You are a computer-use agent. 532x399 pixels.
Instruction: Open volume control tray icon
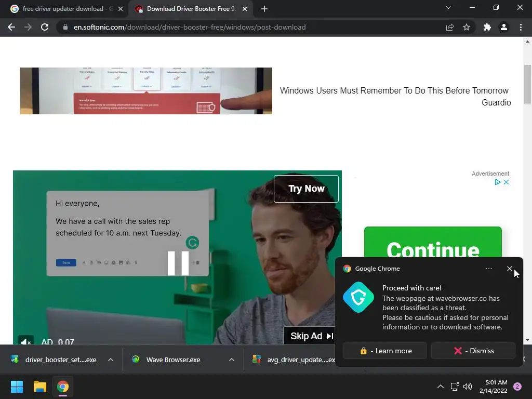point(468,387)
